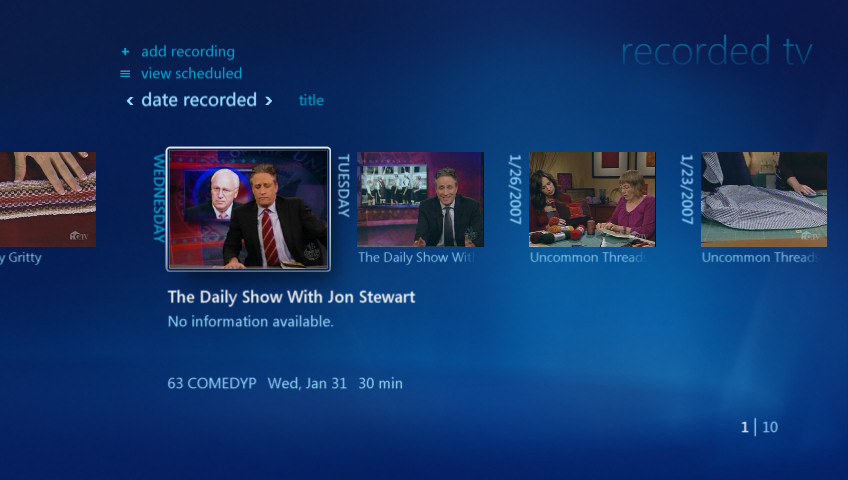Screen dimensions: 848x480
Task: Click the left chevron before date recorded
Action: pyautogui.click(x=130, y=101)
